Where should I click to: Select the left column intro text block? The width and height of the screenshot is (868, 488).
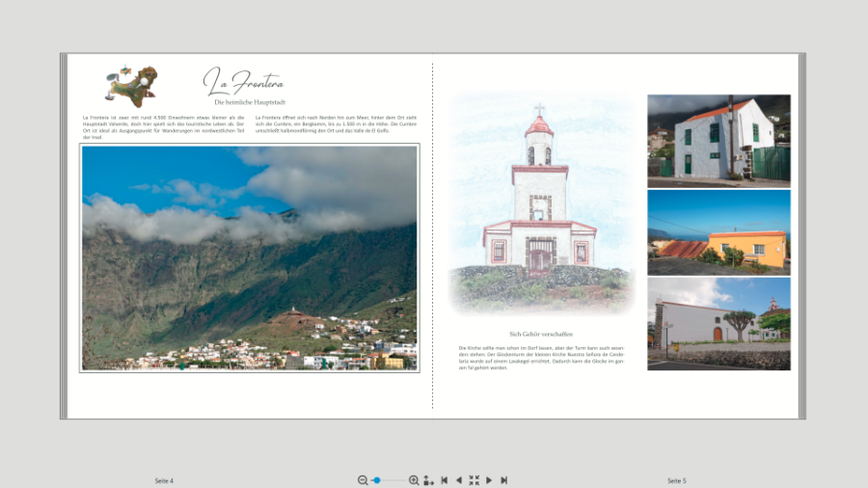(163, 127)
